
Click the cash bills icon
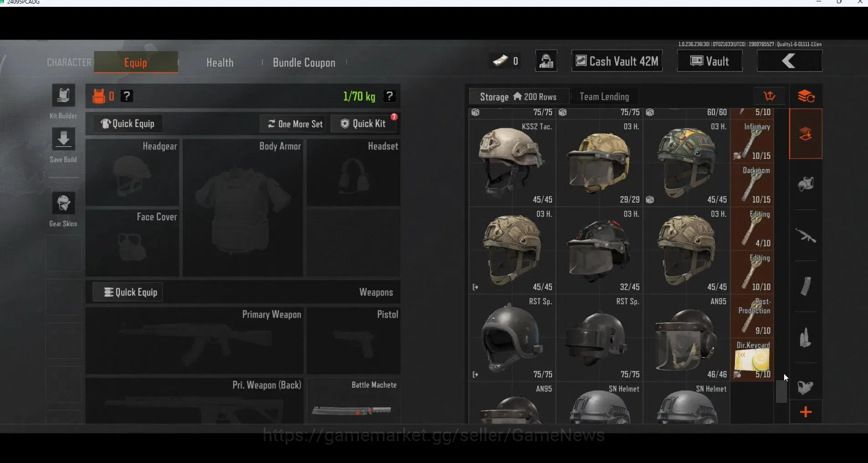(x=500, y=61)
